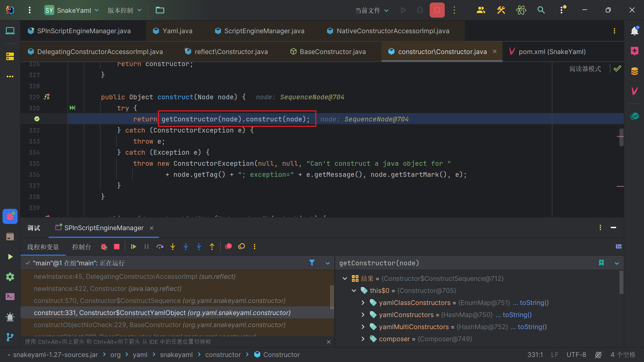Open the Run tool window

click(10, 257)
